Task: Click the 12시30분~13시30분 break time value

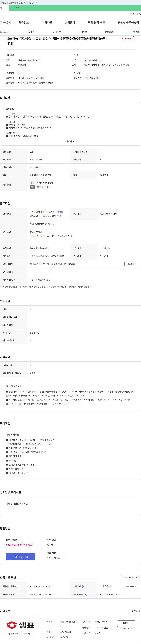Action: click(39, 248)
